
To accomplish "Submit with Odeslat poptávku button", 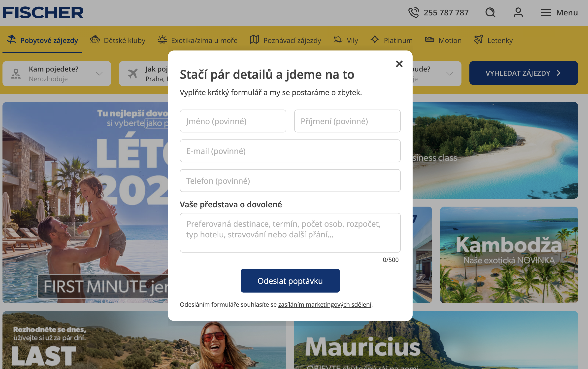I will point(290,281).
